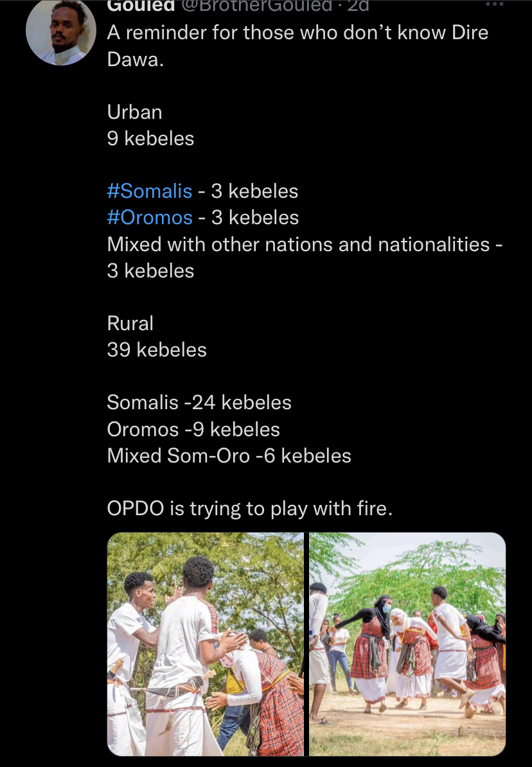
Task: Select the 'Mixed with other nations and nationalities' line
Action: [305, 245]
